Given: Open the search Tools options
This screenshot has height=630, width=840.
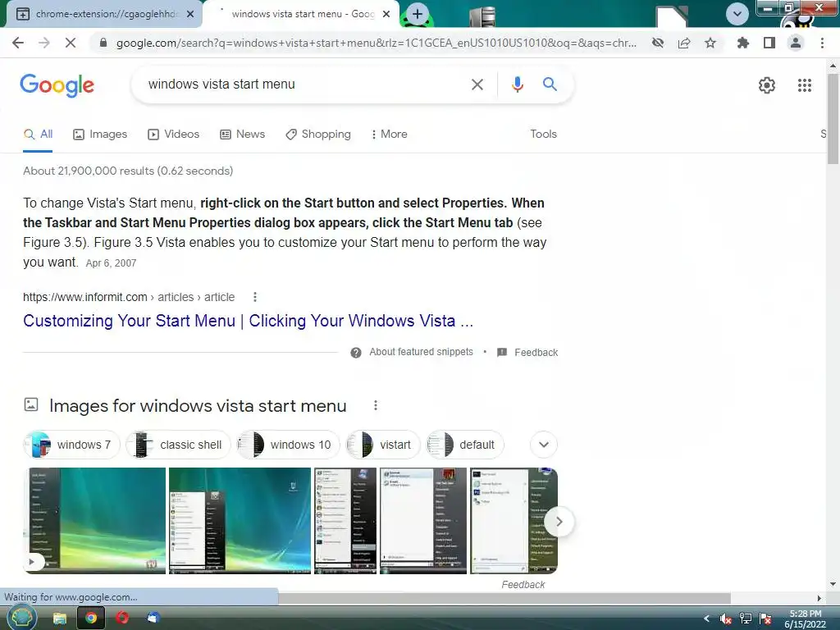Looking at the screenshot, I should (x=543, y=134).
